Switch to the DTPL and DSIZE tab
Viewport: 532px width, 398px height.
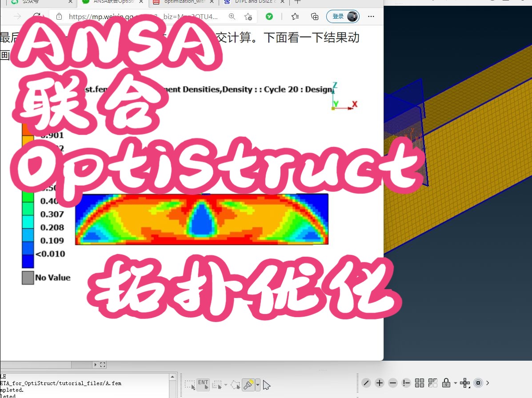pos(254,2)
